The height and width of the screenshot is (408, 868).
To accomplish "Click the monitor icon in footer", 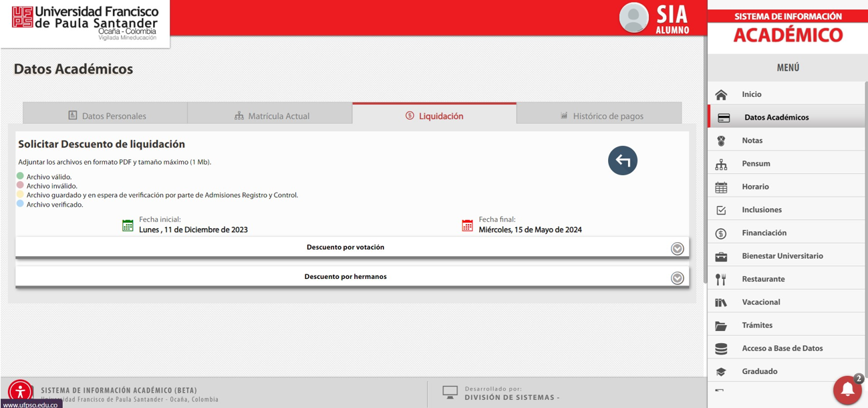I will click(450, 393).
